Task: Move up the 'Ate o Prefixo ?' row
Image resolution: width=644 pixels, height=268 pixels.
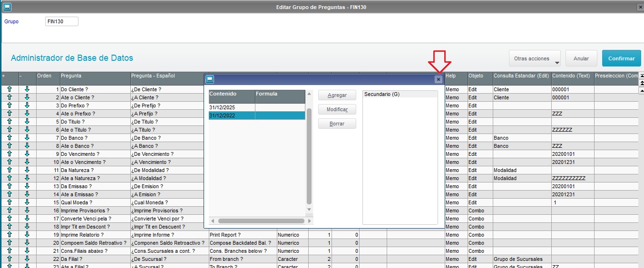Action: click(x=9, y=114)
